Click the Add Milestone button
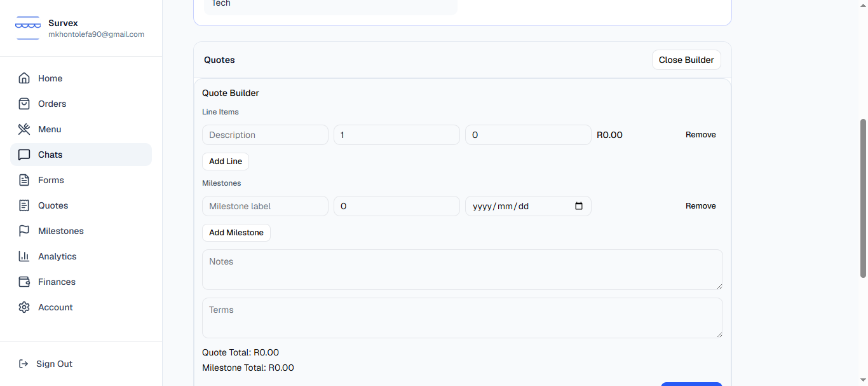 236,233
